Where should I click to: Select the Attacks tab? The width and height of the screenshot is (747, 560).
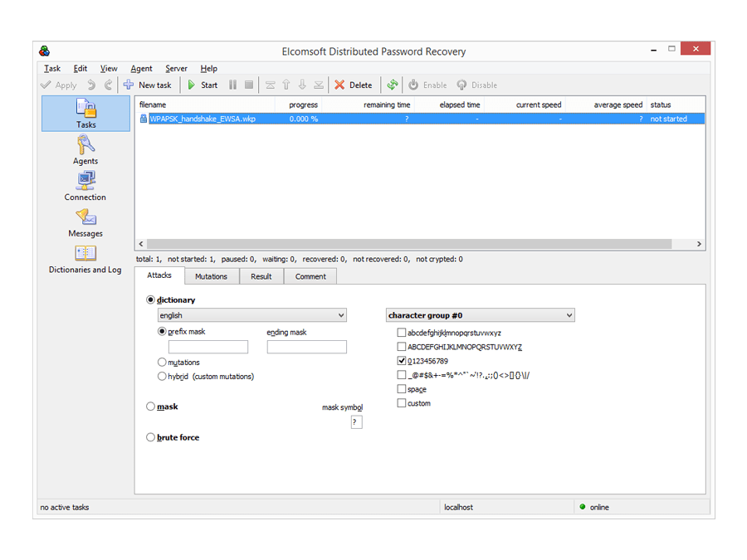point(159,275)
